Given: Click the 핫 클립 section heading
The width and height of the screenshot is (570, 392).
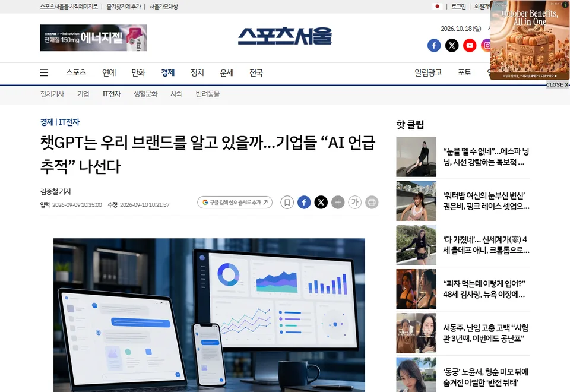Looking at the screenshot, I should click(x=410, y=125).
